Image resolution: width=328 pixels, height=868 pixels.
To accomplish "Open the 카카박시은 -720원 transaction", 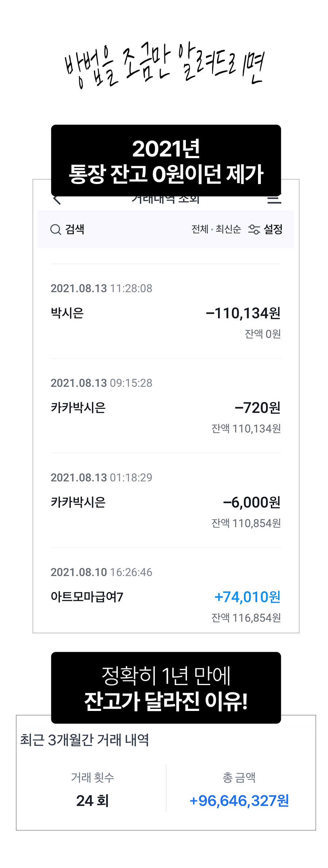I will pyautogui.click(x=165, y=406).
